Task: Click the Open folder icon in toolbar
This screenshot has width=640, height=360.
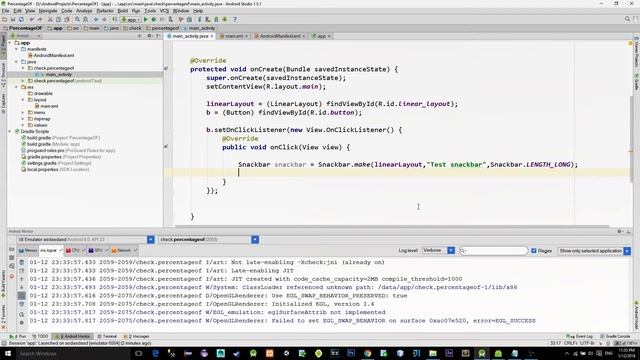Action: click(x=4, y=19)
